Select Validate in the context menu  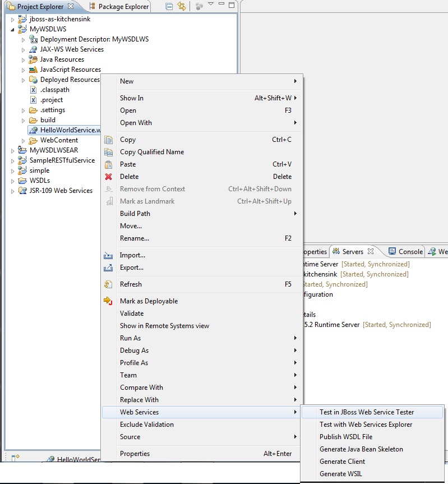click(x=202, y=314)
